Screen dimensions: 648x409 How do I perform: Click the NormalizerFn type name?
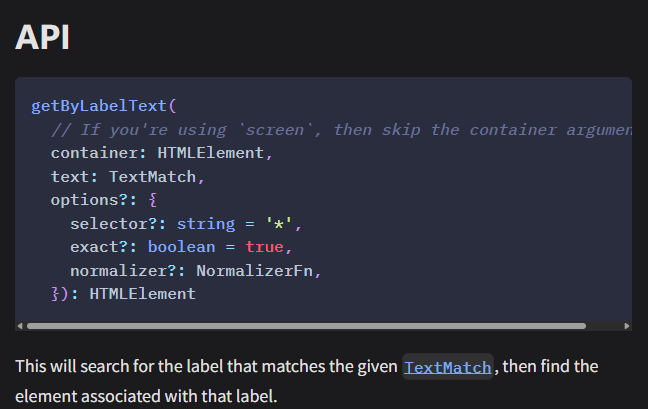tap(259, 270)
